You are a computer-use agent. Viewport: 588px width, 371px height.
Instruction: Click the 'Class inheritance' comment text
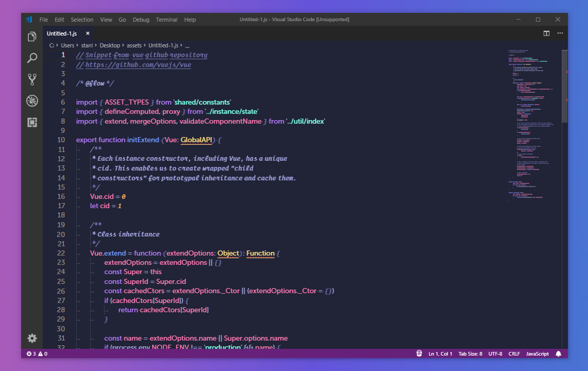(128, 234)
